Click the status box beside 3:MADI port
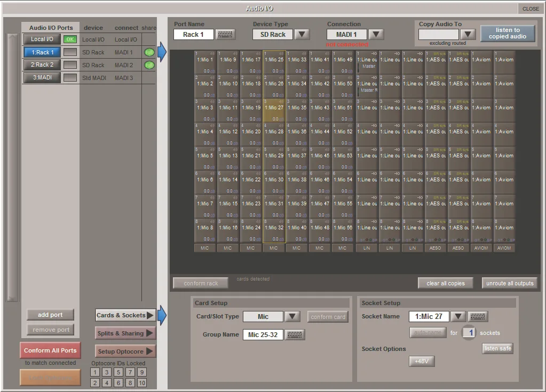Viewport: 546px width, 392px height. (x=70, y=77)
